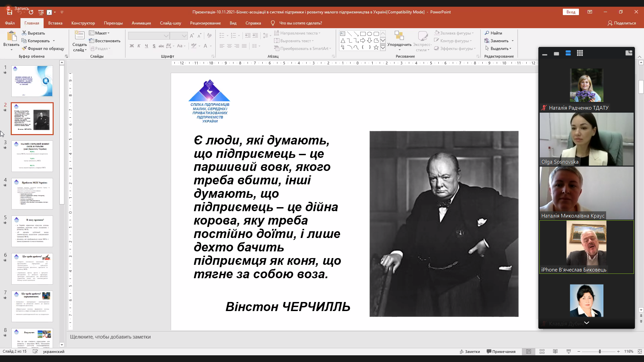This screenshot has width=644, height=362.
Task: Start slideshow from status bar icon
Action: point(569,352)
